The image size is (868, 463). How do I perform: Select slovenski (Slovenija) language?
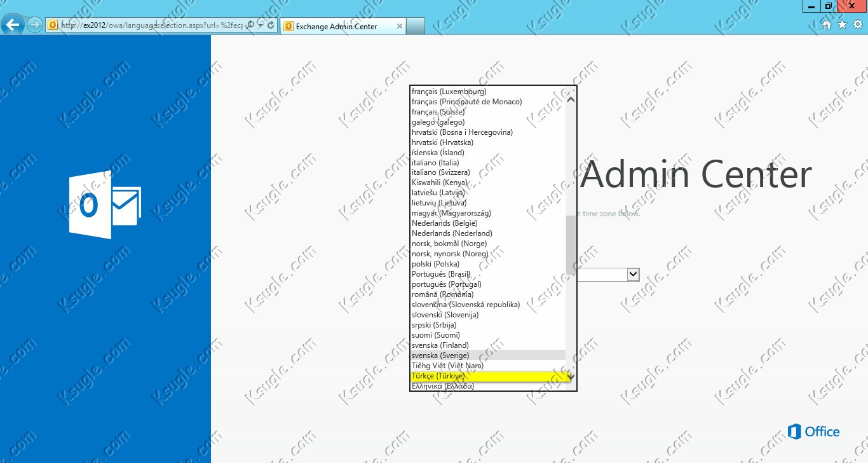(488, 315)
